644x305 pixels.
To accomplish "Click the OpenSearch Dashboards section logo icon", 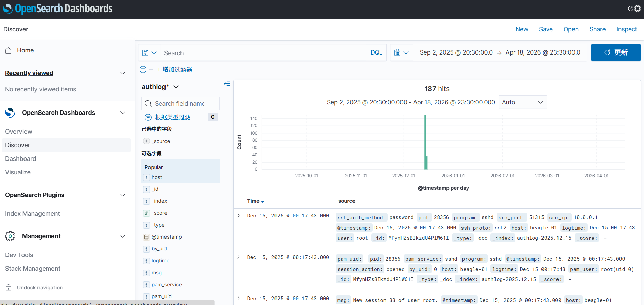I will tap(10, 113).
